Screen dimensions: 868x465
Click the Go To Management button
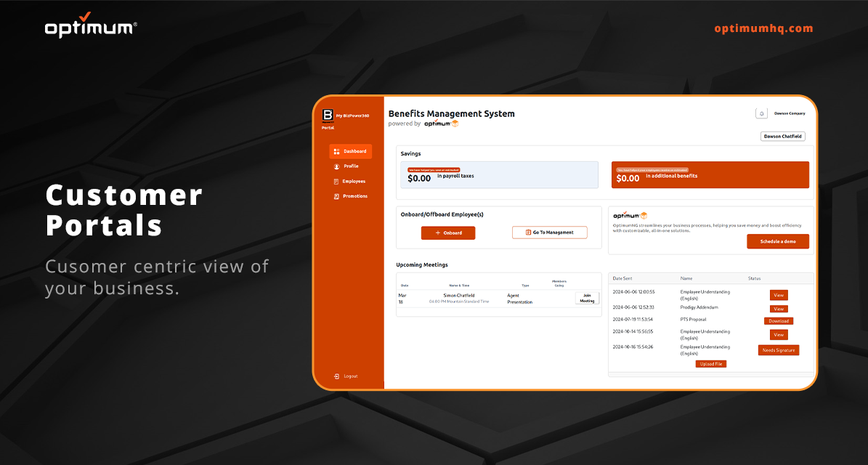click(550, 232)
